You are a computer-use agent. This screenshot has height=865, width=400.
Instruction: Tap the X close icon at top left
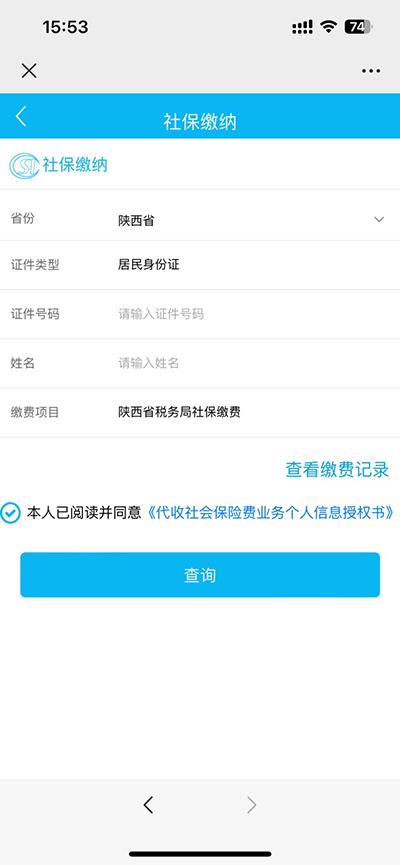[29, 71]
